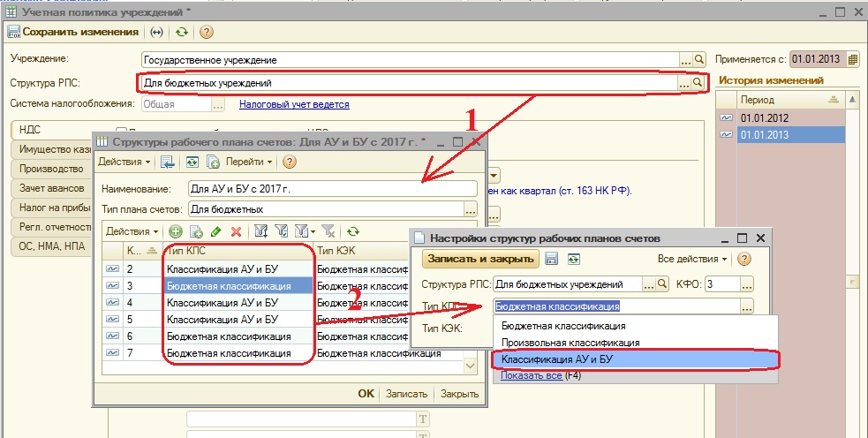Click the magnifier icon in Учреждение field
The width and height of the screenshot is (868, 438).
(x=699, y=59)
